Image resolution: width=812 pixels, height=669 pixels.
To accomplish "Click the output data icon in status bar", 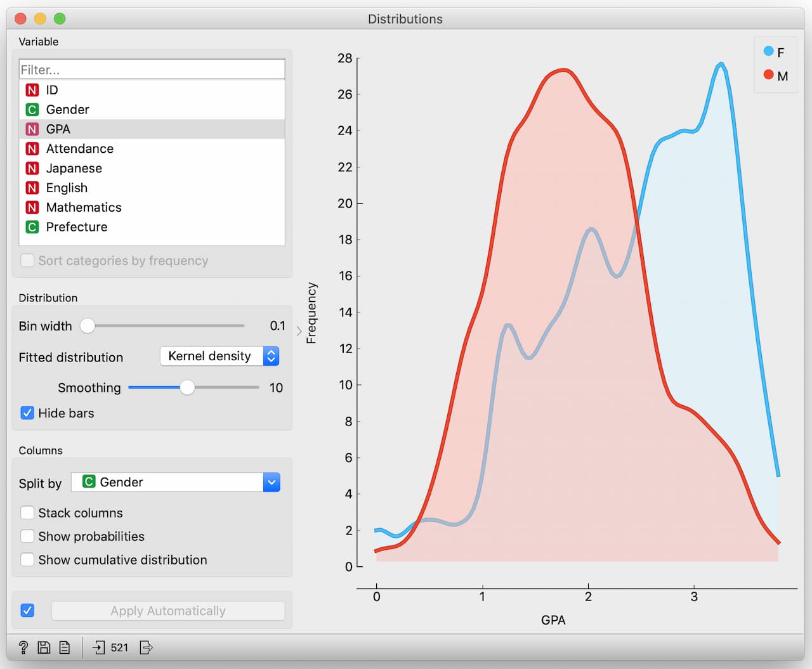I will pos(146,647).
